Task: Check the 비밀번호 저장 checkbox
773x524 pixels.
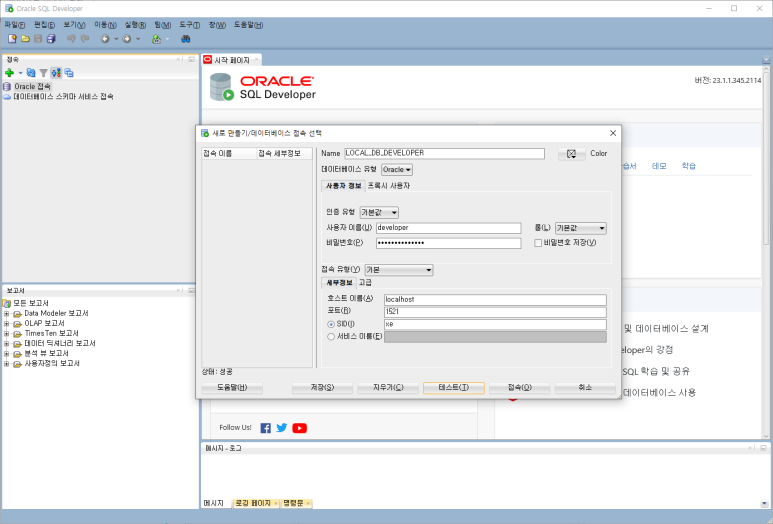Action: click(538, 243)
